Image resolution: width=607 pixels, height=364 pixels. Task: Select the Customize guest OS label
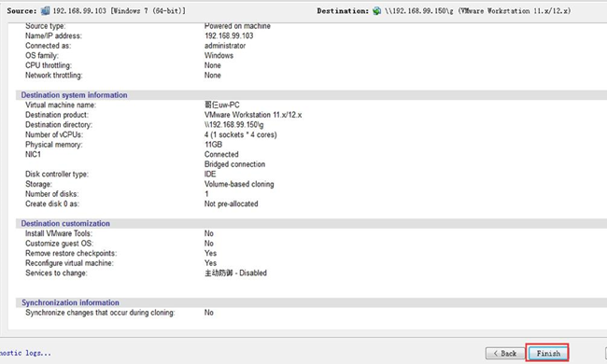coord(59,244)
